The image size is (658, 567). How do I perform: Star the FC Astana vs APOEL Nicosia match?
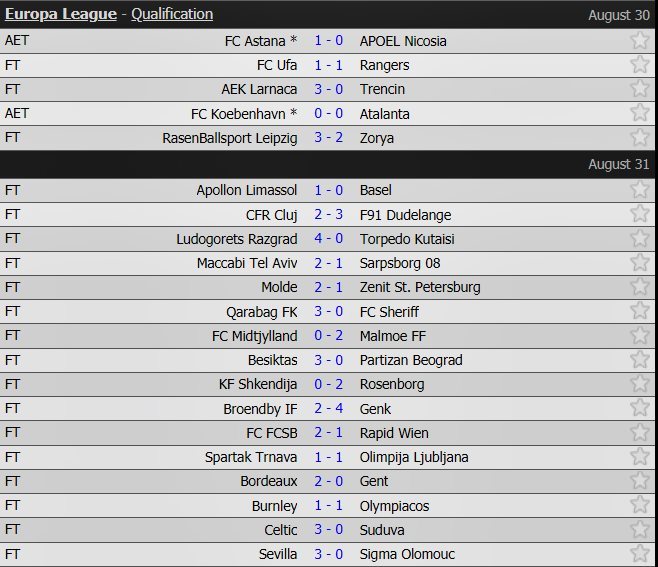pyautogui.click(x=639, y=41)
